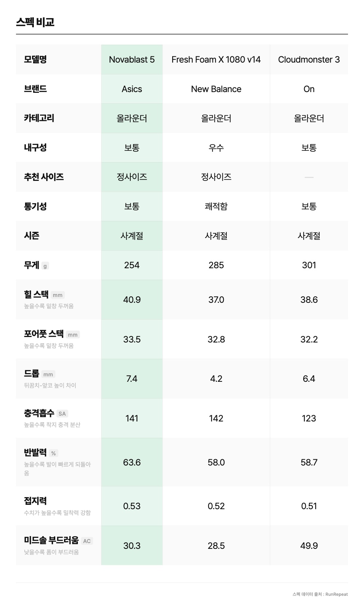Image resolution: width=364 pixels, height=610 pixels.
Task: Click the Novablast 5 column header
Action: coord(132,60)
